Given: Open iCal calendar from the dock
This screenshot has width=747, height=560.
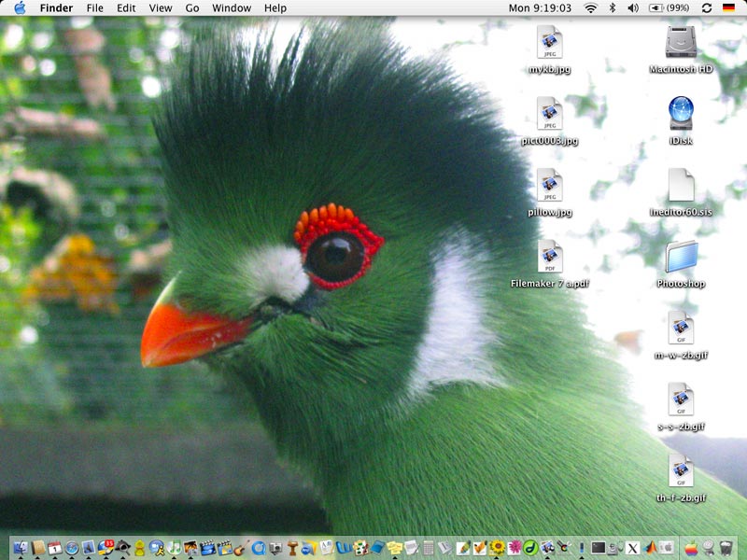Looking at the screenshot, I should pyautogui.click(x=54, y=548).
